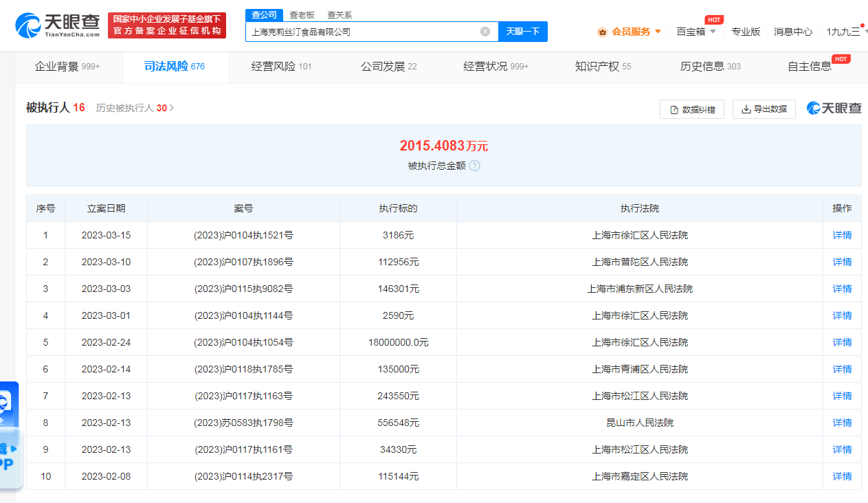Click the company name search input field
This screenshot has width=868, height=503.
[361, 32]
